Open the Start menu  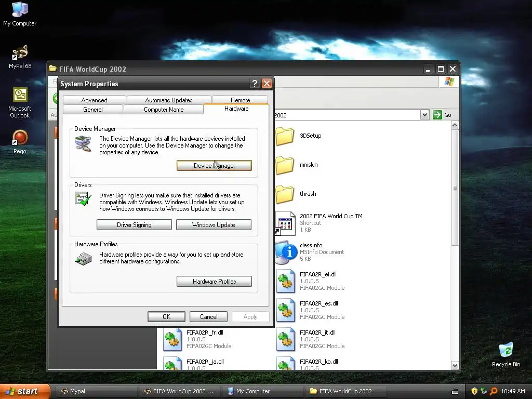click(x=25, y=391)
